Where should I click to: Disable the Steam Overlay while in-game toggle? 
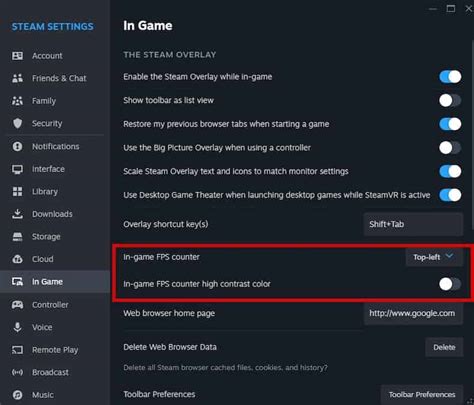click(450, 77)
